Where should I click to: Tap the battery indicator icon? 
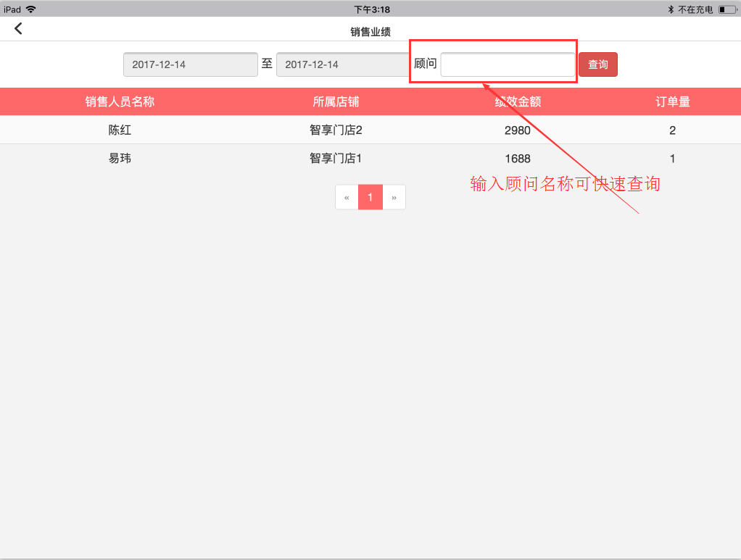coord(726,9)
